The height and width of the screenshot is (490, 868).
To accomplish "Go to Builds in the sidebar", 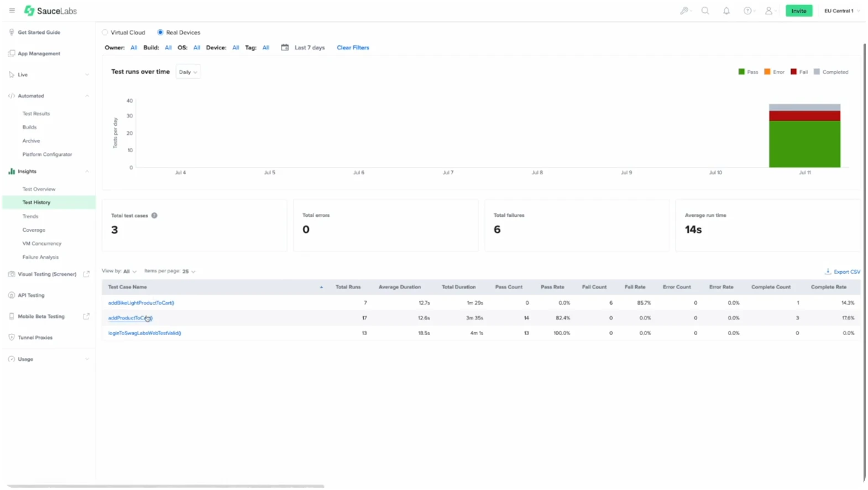I will click(29, 127).
